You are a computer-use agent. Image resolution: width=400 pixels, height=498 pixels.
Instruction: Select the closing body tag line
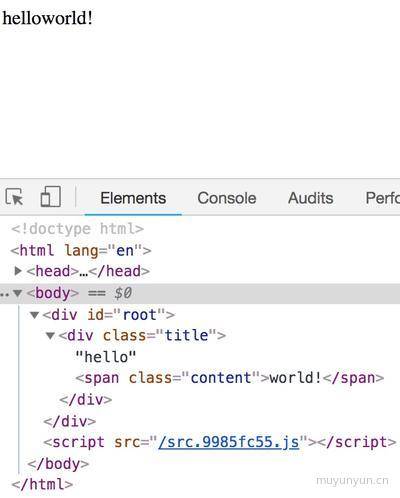point(58,464)
